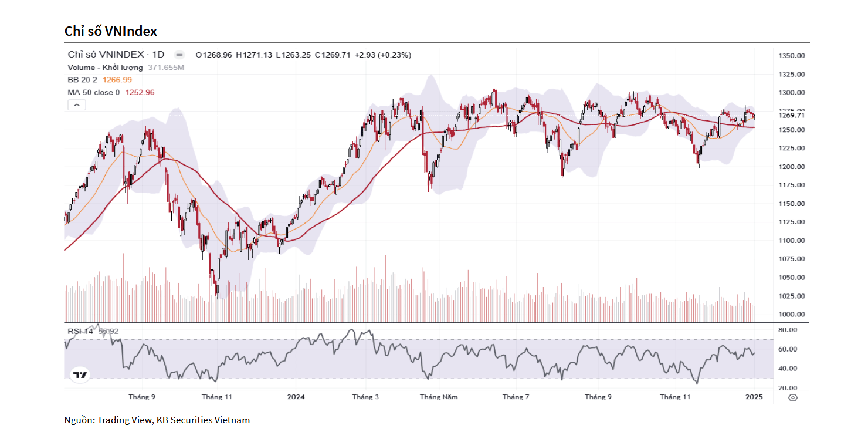Viewport: 868px width, 442px height.
Task: Click the RSI value 55.92
Action: pos(108,331)
